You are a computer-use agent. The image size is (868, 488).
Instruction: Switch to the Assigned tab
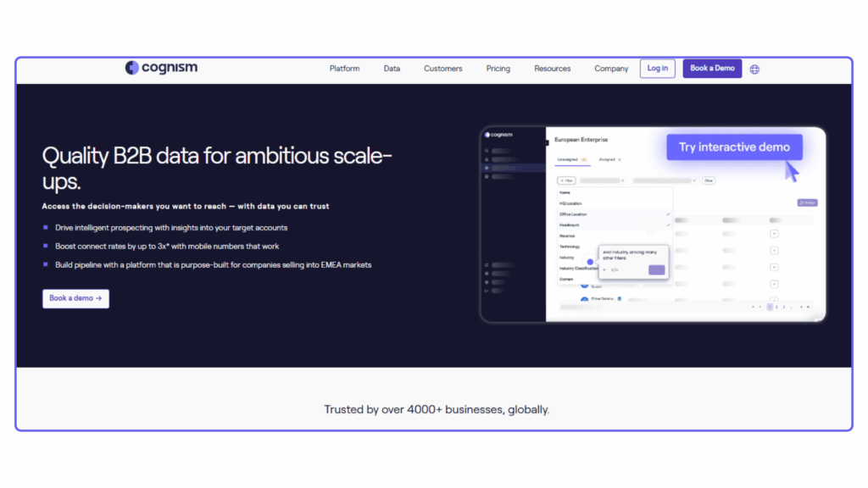(609, 159)
